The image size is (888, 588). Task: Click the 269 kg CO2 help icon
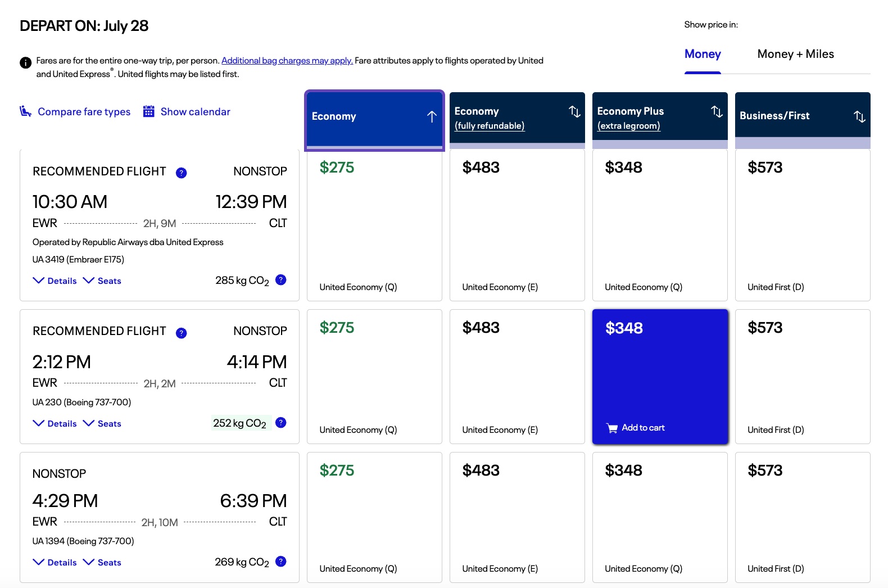(x=281, y=561)
